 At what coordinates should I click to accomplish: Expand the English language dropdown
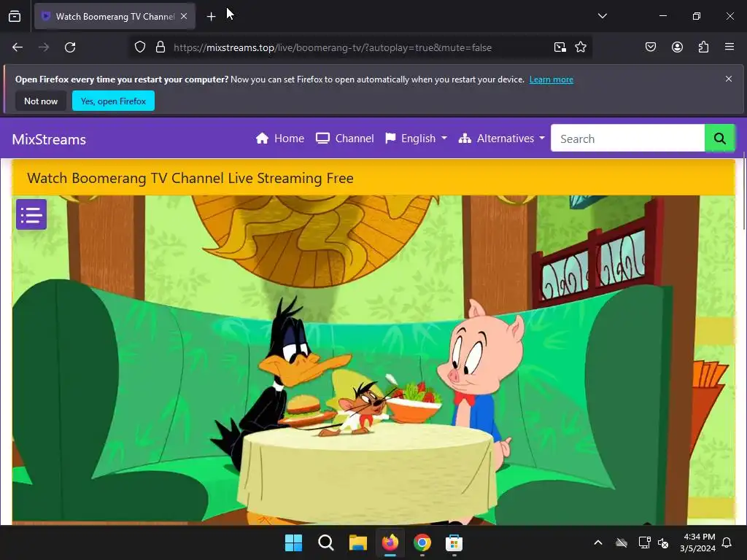(417, 139)
